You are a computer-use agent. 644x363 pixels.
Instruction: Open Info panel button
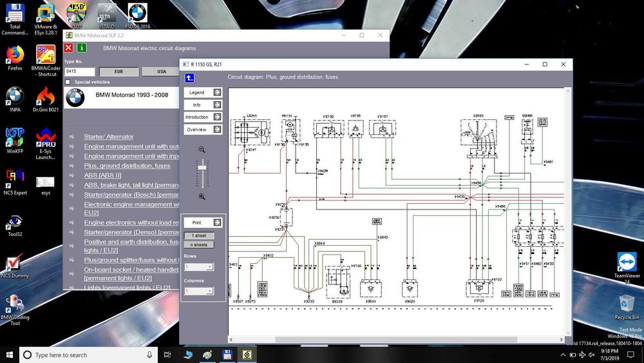(203, 105)
